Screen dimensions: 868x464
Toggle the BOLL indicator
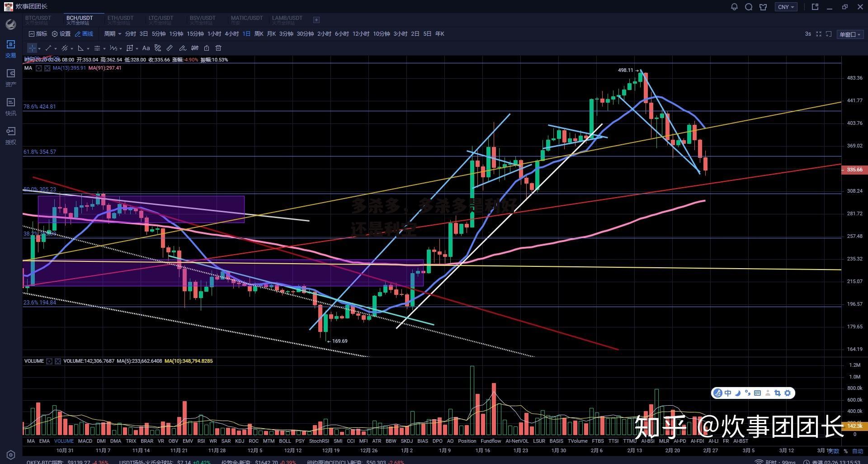[285, 441]
